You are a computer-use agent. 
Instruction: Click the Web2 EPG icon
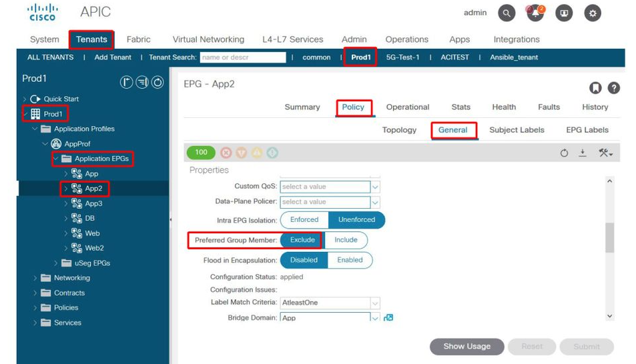[77, 247]
